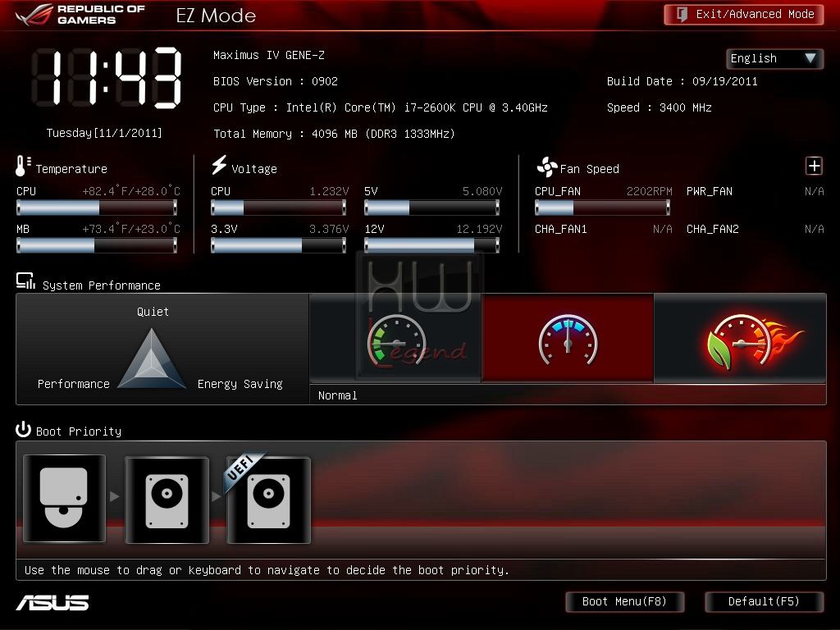Click the Exit/Advanced Mode button
This screenshot has width=840, height=630.
743,15
